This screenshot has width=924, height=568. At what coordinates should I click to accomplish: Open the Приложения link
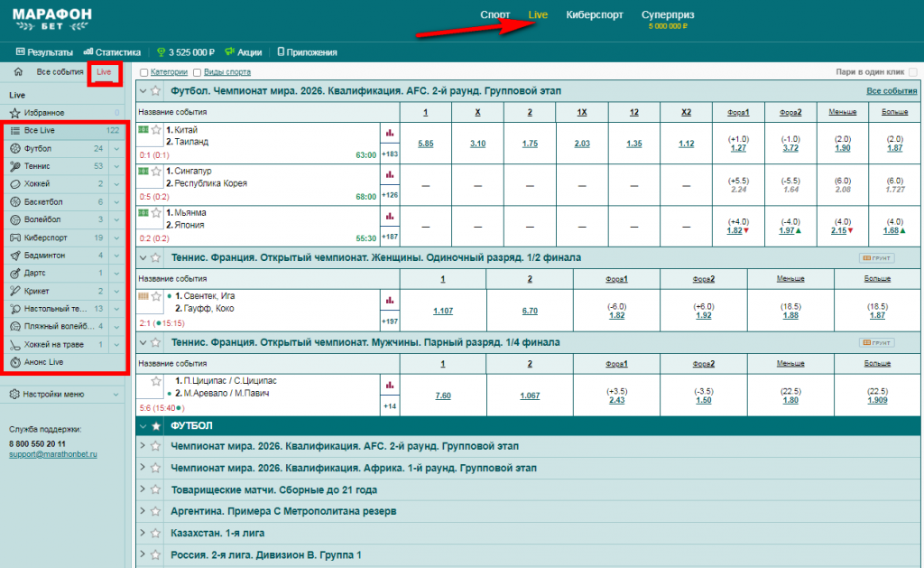coord(307,52)
